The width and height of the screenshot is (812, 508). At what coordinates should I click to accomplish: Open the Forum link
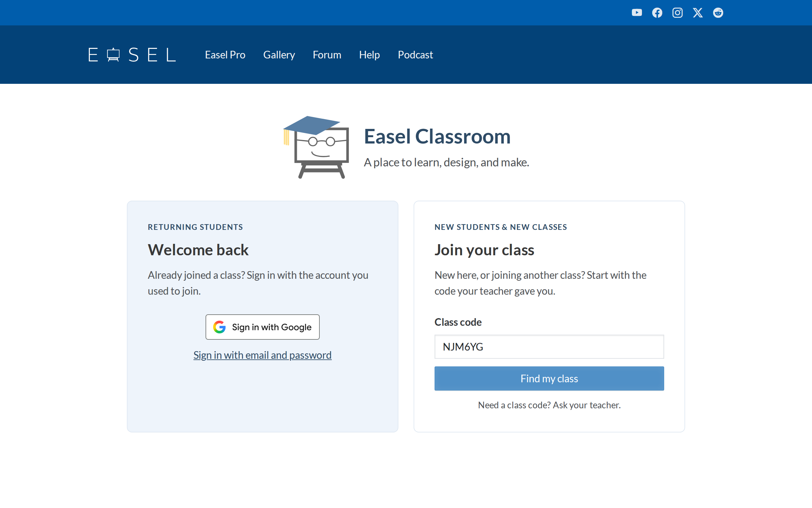point(327,55)
